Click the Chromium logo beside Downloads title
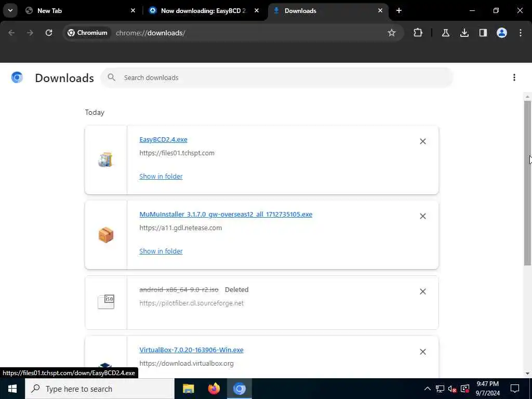This screenshot has height=399, width=532. coord(17,78)
